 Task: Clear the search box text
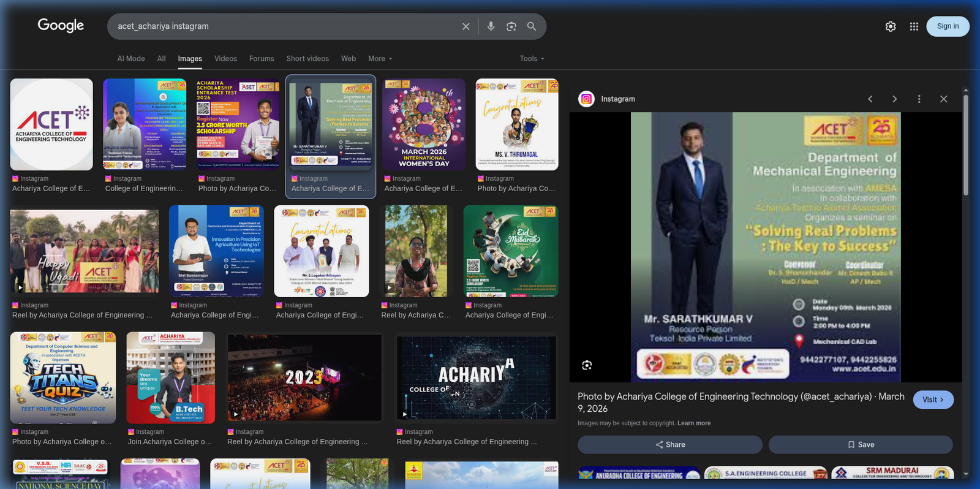(x=466, y=26)
